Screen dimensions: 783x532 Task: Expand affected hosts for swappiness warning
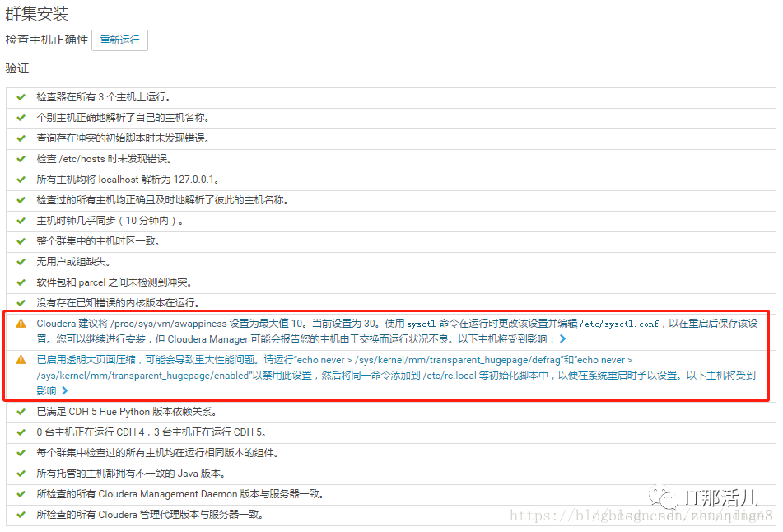563,339
